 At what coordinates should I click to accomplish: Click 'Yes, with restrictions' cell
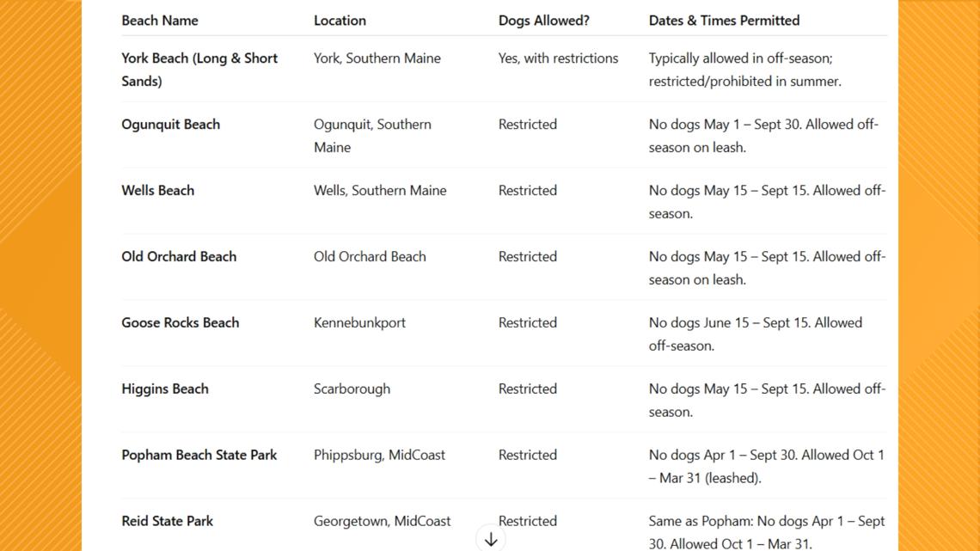[x=558, y=58]
